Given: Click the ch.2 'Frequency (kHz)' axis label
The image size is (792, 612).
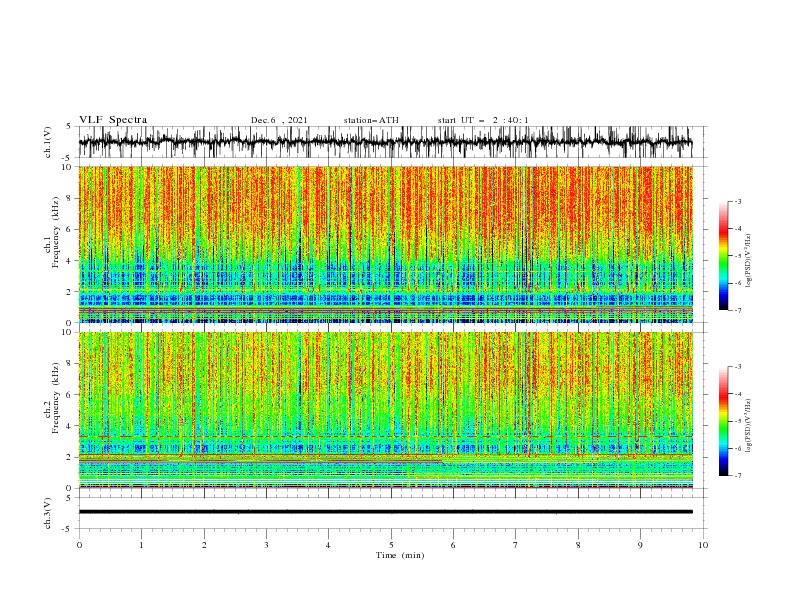Looking at the screenshot, I should (56, 397).
